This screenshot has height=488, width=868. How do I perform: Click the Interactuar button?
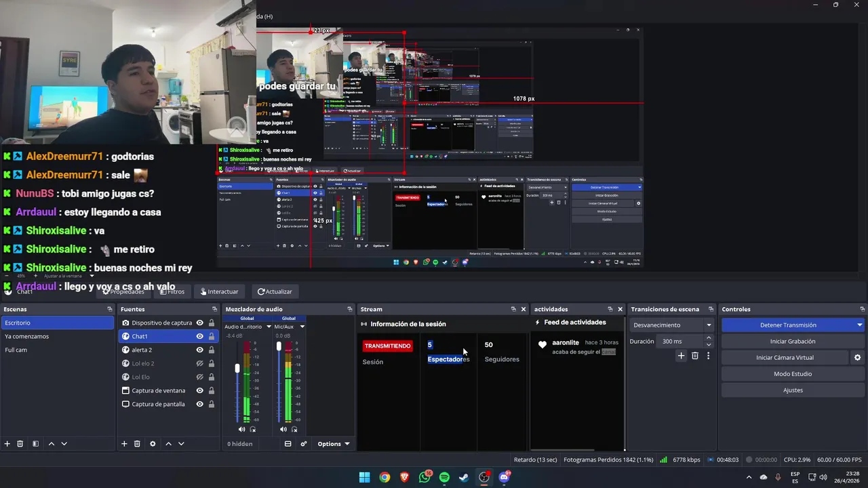(x=219, y=291)
